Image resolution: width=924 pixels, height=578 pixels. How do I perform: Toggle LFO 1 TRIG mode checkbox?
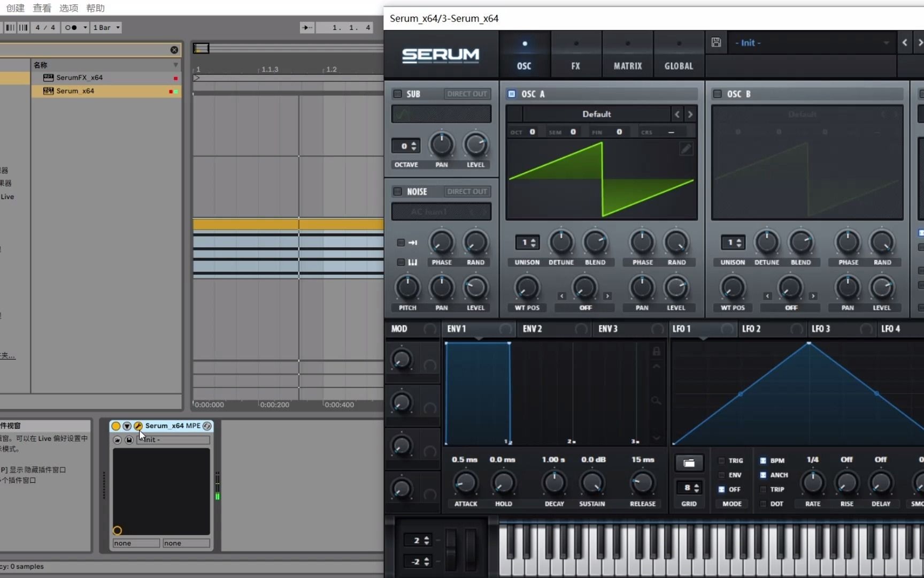721,460
